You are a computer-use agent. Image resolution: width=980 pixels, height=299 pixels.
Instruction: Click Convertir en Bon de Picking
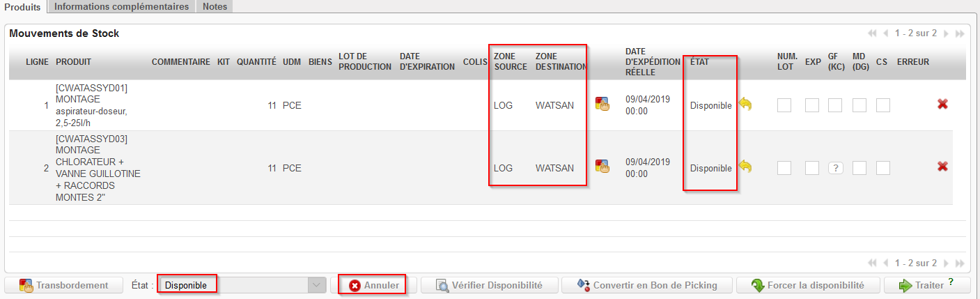(x=647, y=285)
